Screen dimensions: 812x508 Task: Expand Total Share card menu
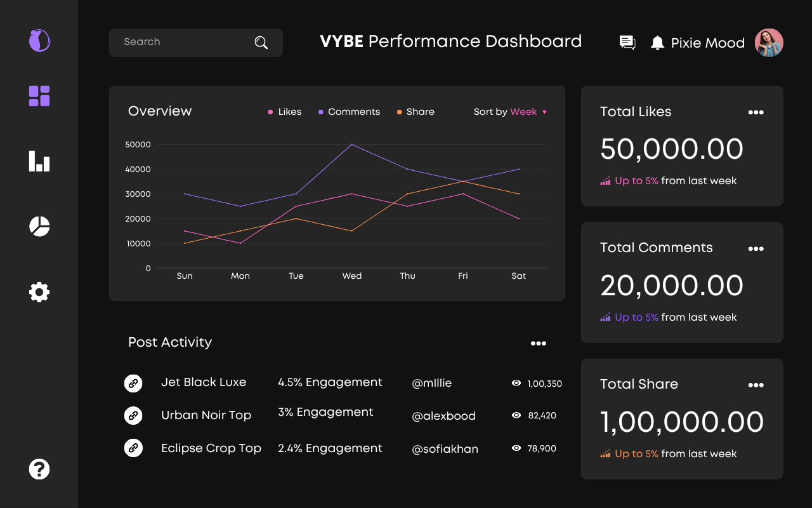[756, 385]
